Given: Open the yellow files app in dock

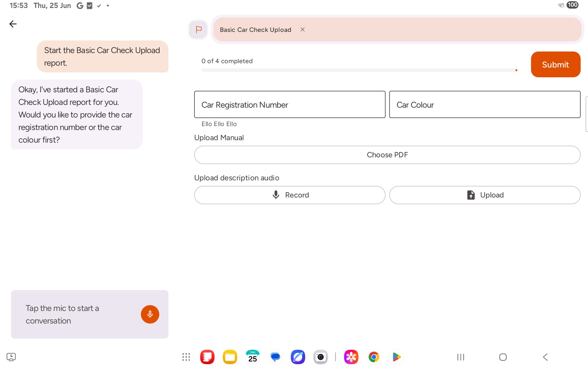Looking at the screenshot, I should pos(230,357).
